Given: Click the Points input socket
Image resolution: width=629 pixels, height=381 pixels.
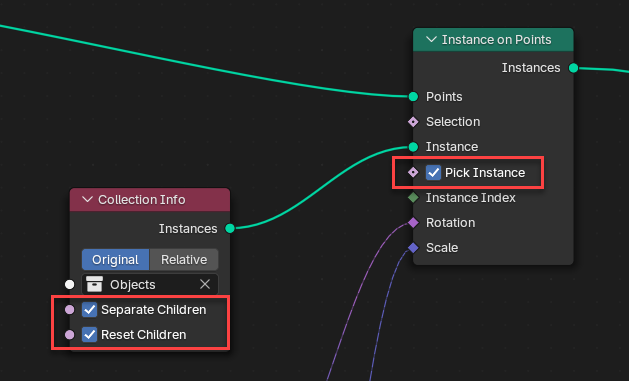Looking at the screenshot, I should (413, 97).
